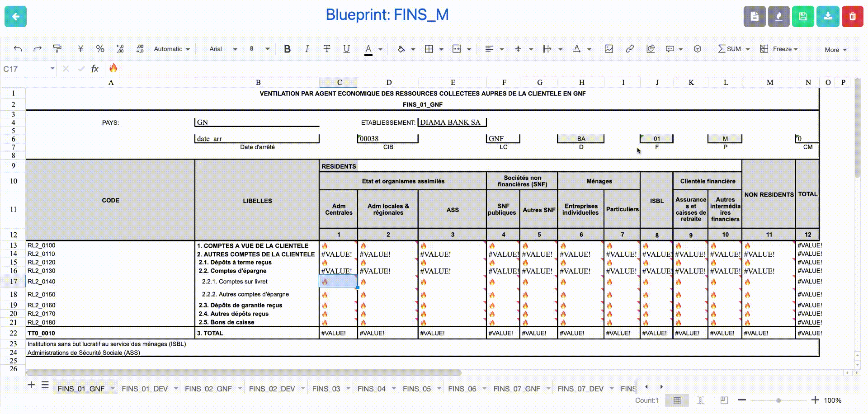The image size is (868, 414).
Task: Decrease the decimal places
Action: (120, 49)
